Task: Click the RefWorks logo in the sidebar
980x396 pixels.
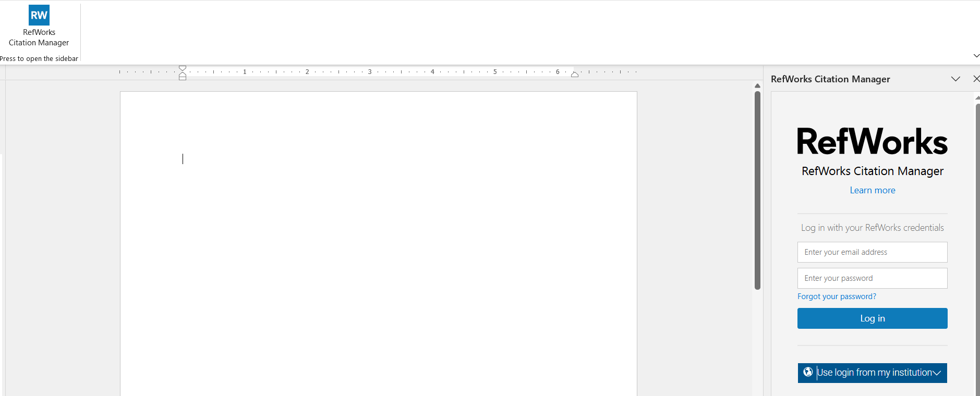Action: tap(872, 142)
